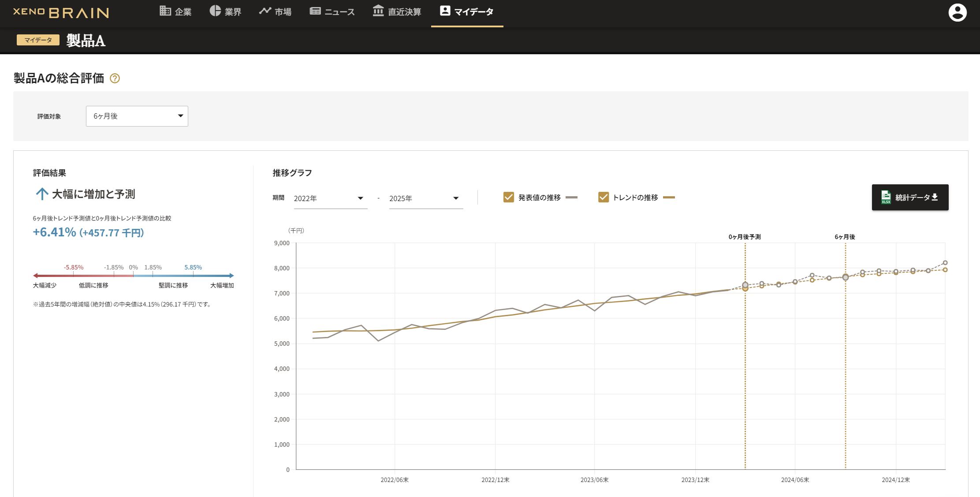
Task: Click the ニュース newspaper icon
Action: click(315, 11)
